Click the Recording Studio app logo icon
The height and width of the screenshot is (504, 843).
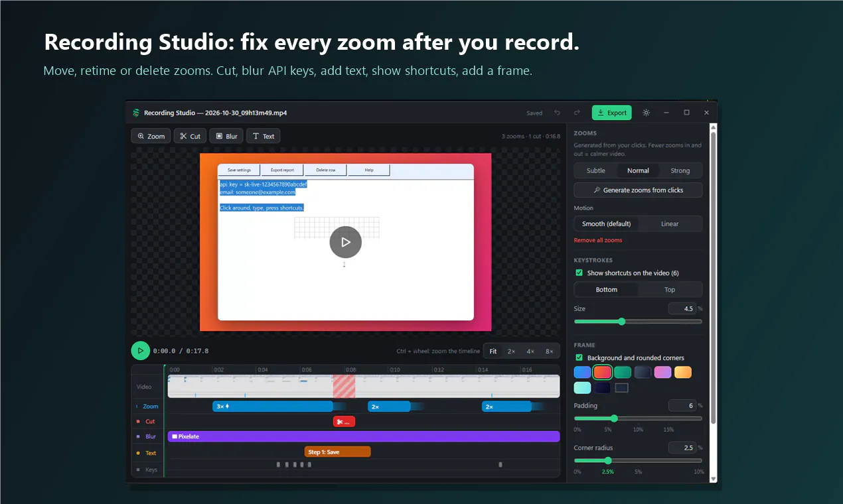click(136, 113)
